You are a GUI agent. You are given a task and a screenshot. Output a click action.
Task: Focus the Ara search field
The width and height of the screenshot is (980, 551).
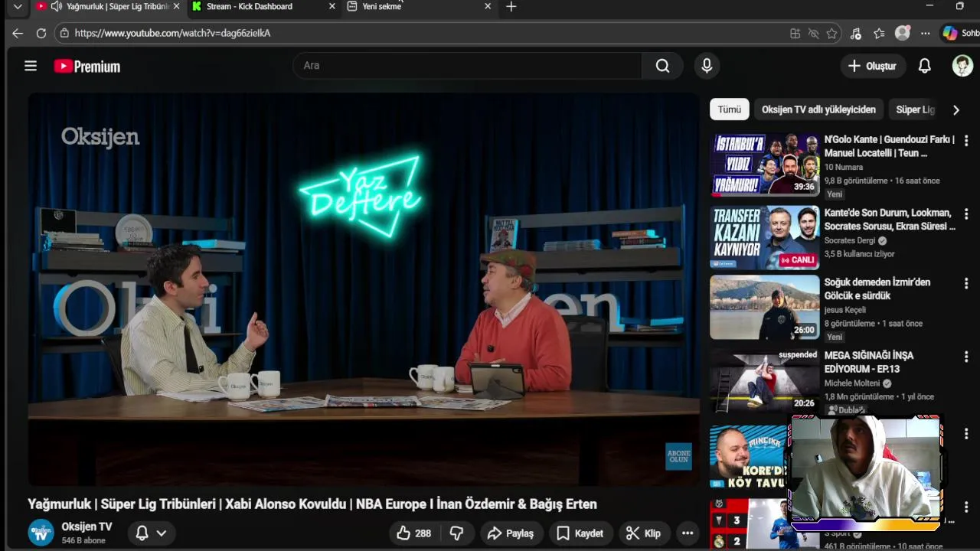pyautogui.click(x=467, y=66)
